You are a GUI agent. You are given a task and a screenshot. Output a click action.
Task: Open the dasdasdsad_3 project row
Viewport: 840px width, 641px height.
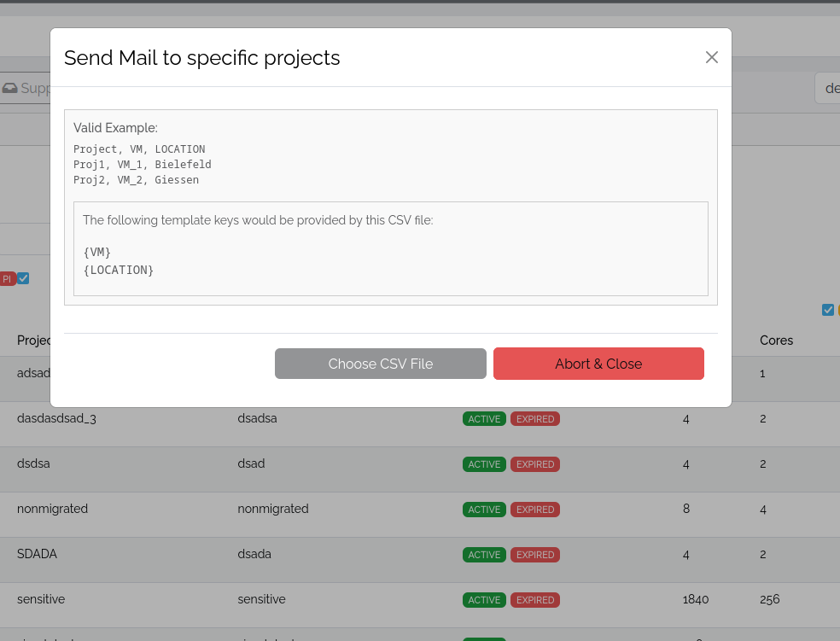56,418
